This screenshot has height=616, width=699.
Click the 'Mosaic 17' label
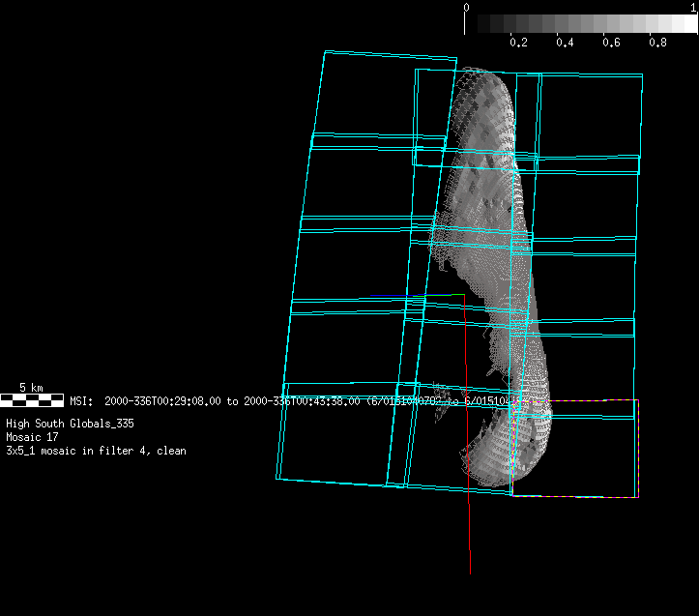tap(31, 437)
